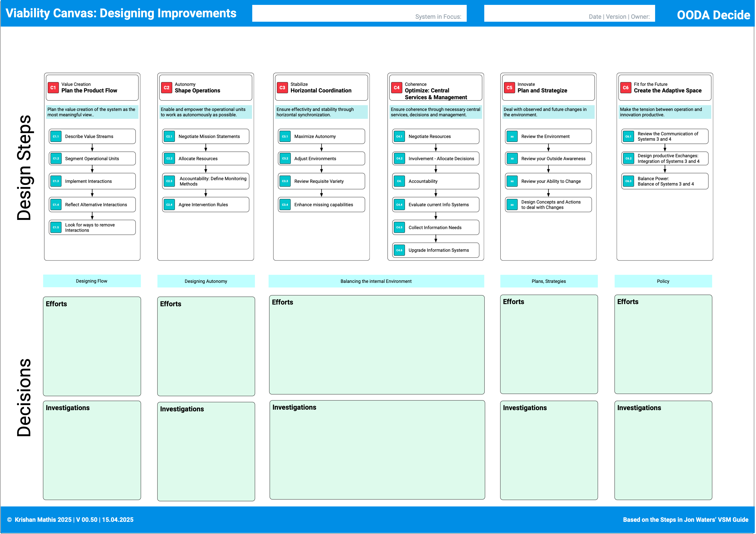
Task: Click the teal C4.6 Upgrade icon
Action: (399, 250)
